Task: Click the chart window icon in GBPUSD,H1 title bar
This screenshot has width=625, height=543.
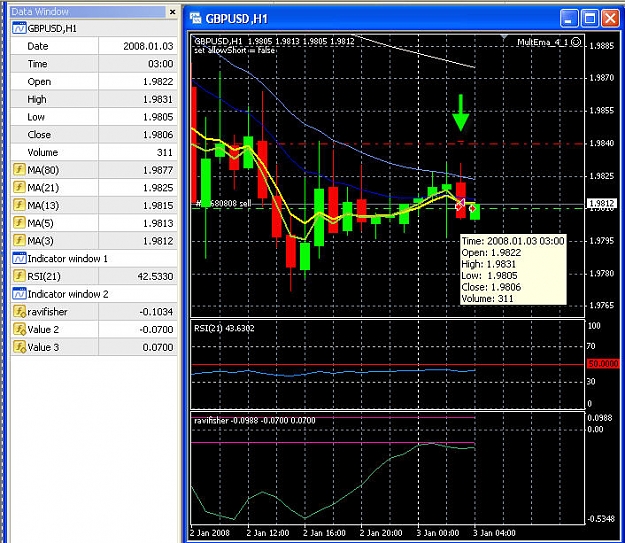Action: pos(195,18)
